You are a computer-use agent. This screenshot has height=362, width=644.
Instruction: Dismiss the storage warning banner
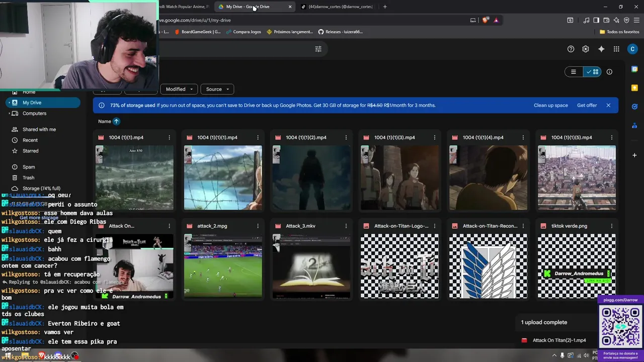[608, 105]
